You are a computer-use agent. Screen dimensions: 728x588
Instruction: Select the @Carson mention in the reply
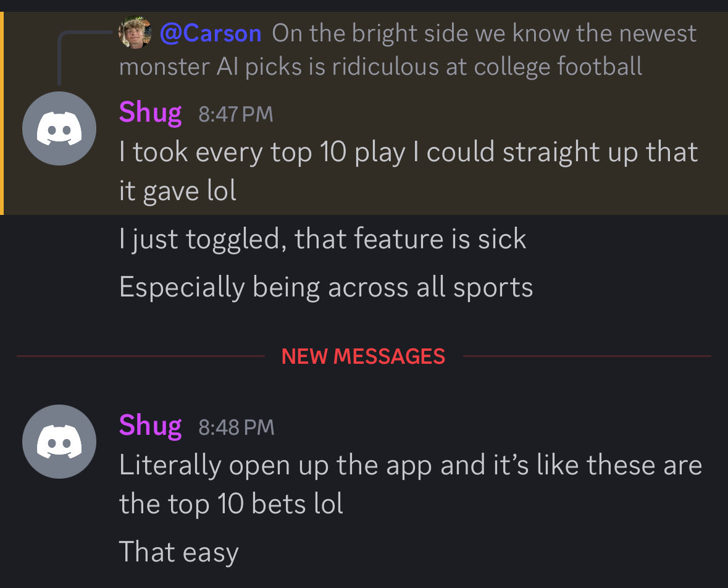tap(211, 33)
